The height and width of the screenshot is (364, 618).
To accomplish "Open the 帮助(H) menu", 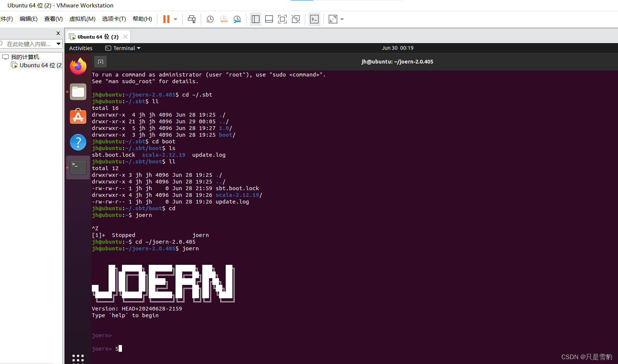I will [x=142, y=19].
